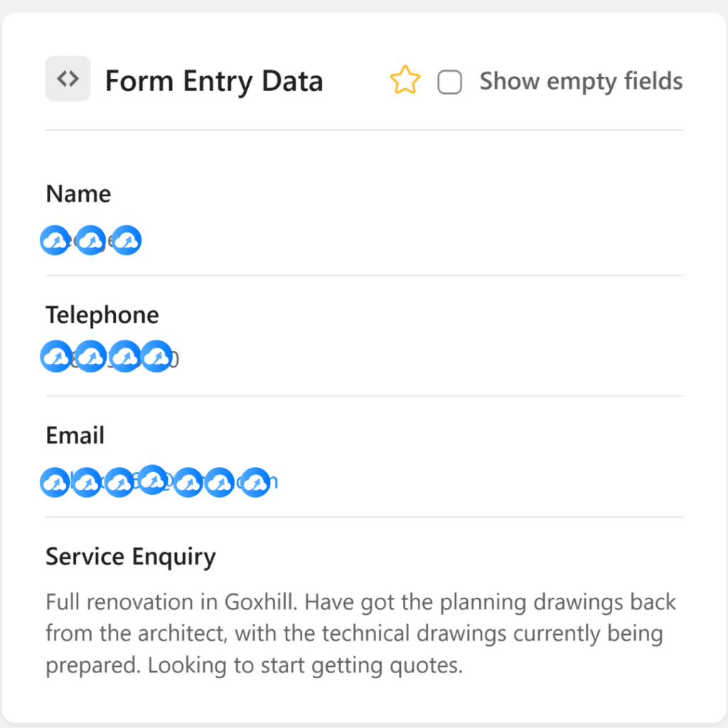Click the last cloud icon under Telephone
The height and width of the screenshot is (728, 728).
pos(157,356)
